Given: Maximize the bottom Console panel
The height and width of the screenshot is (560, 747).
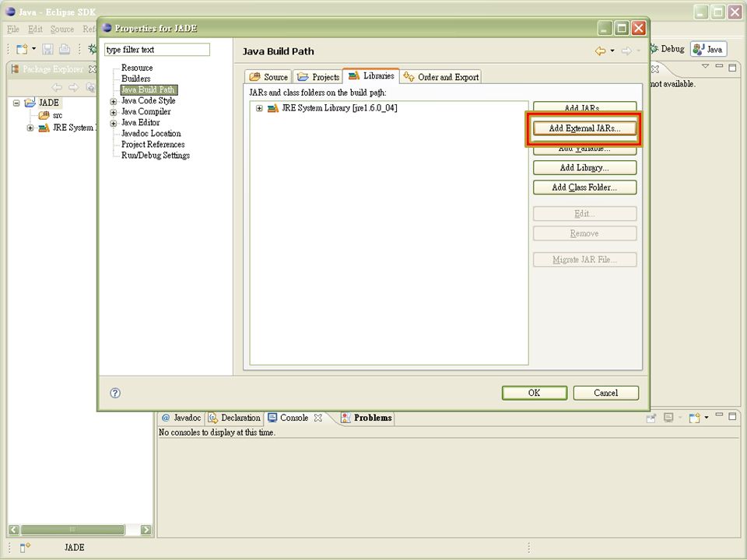Looking at the screenshot, I should [x=732, y=416].
